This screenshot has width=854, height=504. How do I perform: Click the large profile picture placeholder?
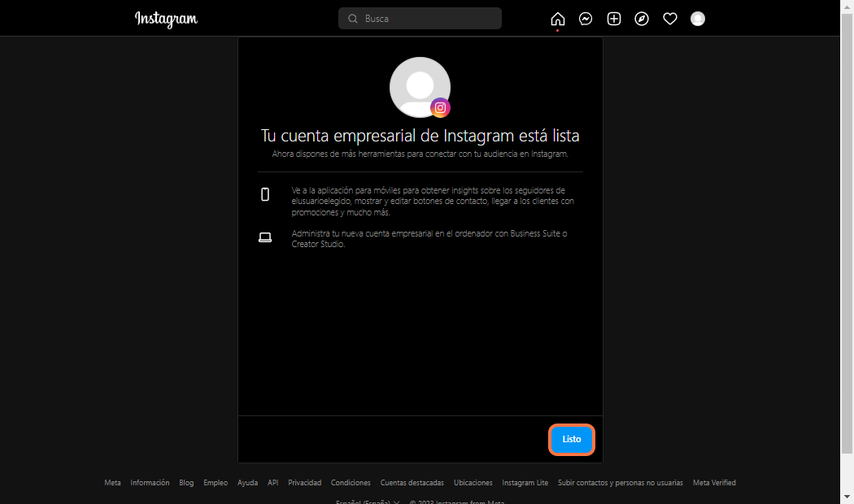420,87
